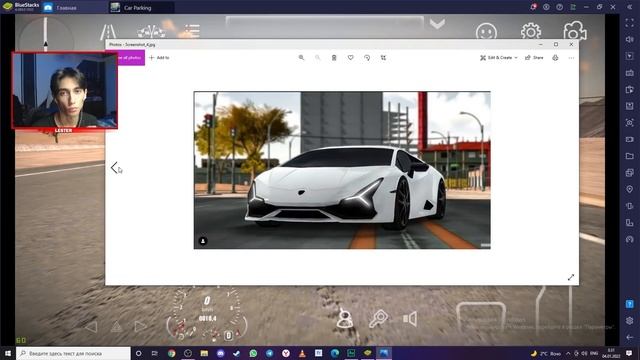This screenshot has height=360, width=640.
Task: Open Discord from the taskbar
Action: coord(220,353)
